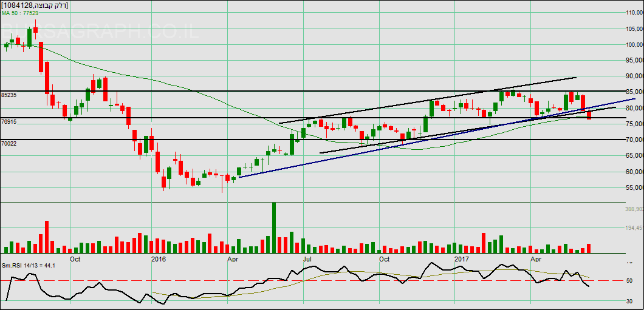Click the 55,000 price axis label

coord(634,188)
